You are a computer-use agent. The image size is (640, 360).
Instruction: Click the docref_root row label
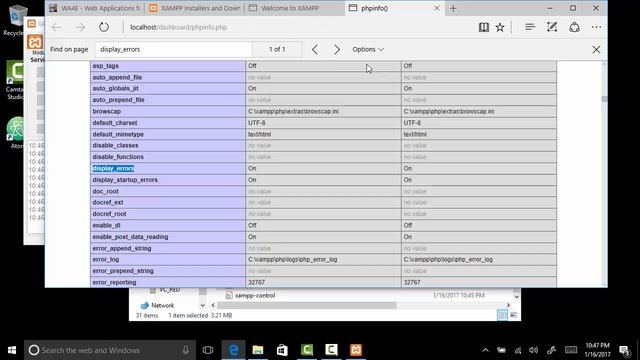pyautogui.click(x=109, y=214)
